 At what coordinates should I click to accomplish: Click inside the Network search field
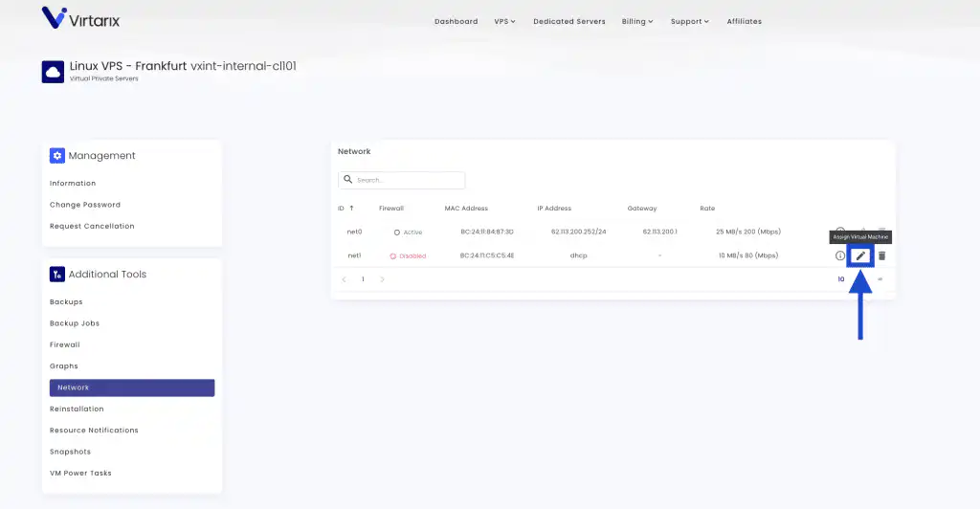pos(408,180)
